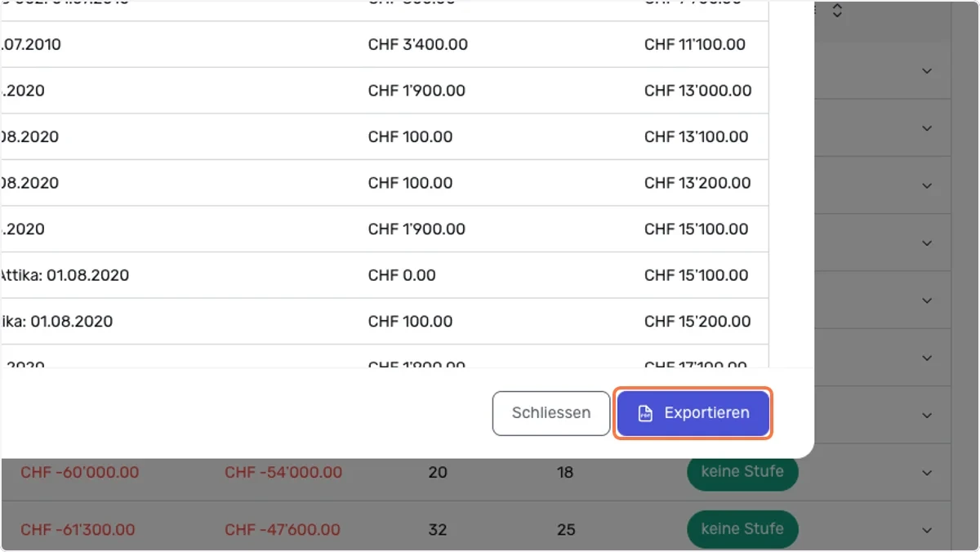This screenshot has height=552, width=980.
Task: Select the CHF 100.00 amount beside CHF 15'200.00
Action: (x=410, y=321)
